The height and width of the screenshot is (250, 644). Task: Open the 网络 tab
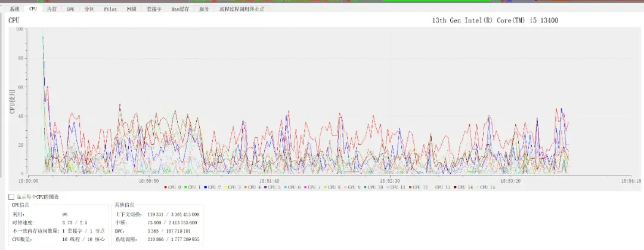(x=131, y=9)
